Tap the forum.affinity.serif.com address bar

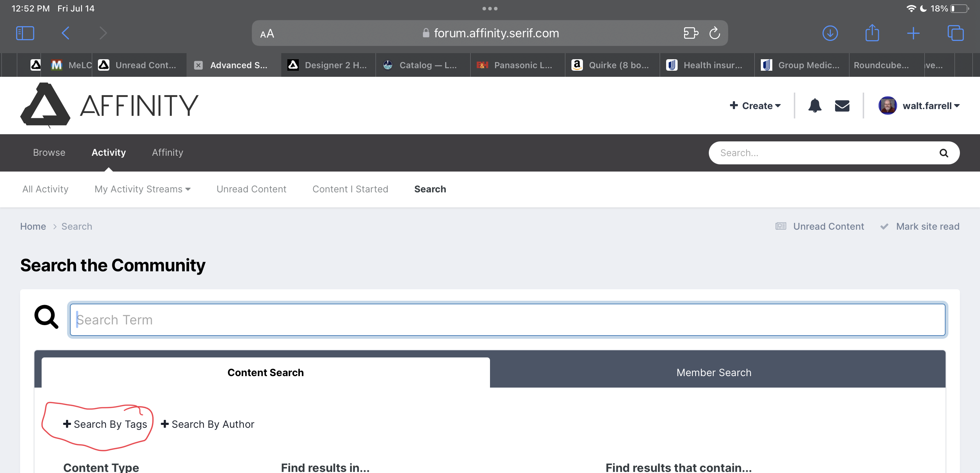click(x=490, y=33)
